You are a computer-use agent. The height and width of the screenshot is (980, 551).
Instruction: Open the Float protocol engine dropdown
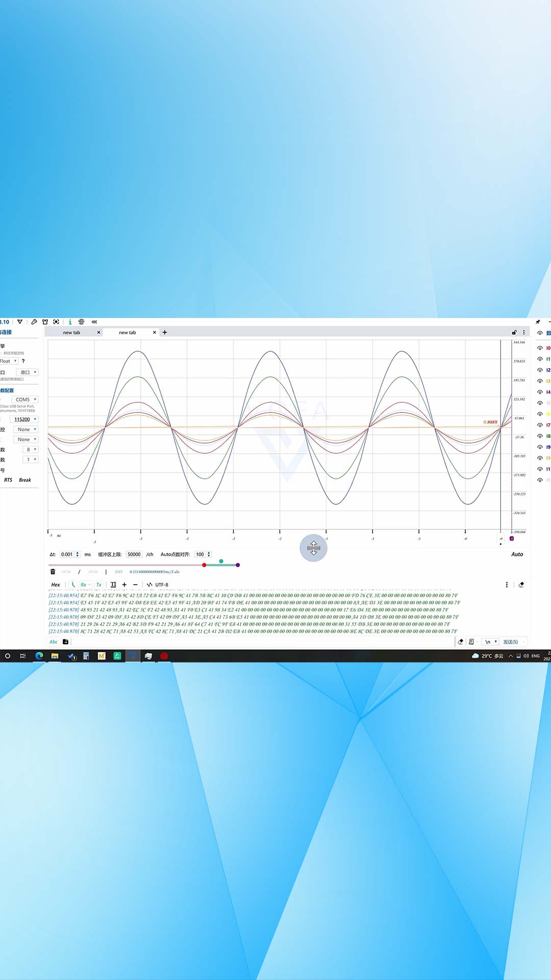pos(9,361)
